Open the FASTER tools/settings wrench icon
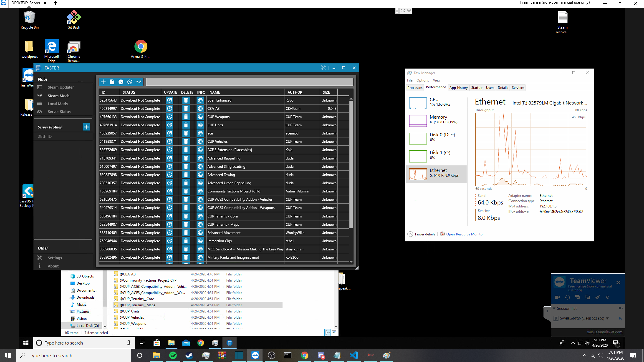The height and width of the screenshot is (362, 644). pos(323,68)
